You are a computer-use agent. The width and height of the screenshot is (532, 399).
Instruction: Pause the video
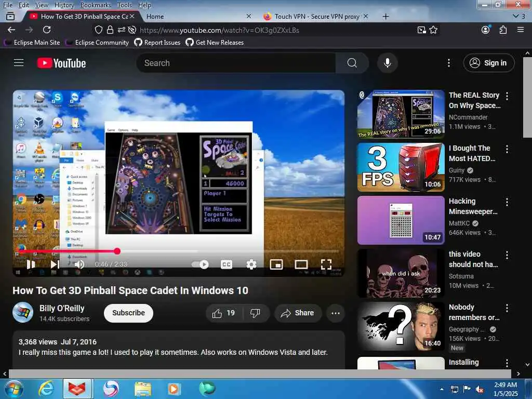(x=31, y=264)
